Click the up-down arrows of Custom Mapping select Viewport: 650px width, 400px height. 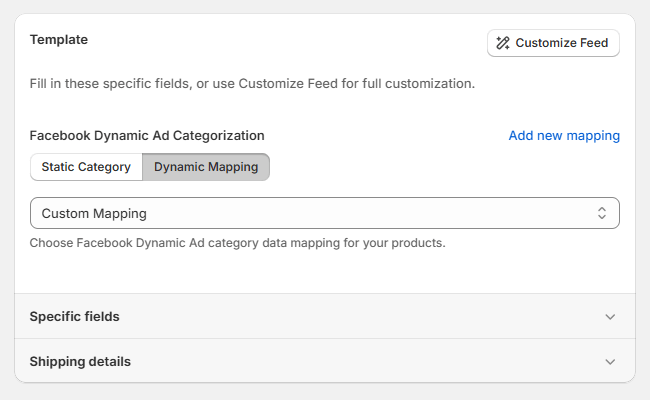point(602,213)
